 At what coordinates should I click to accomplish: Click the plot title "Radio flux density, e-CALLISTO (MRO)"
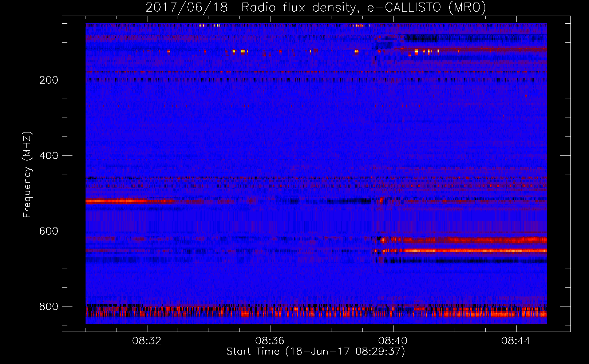point(364,7)
